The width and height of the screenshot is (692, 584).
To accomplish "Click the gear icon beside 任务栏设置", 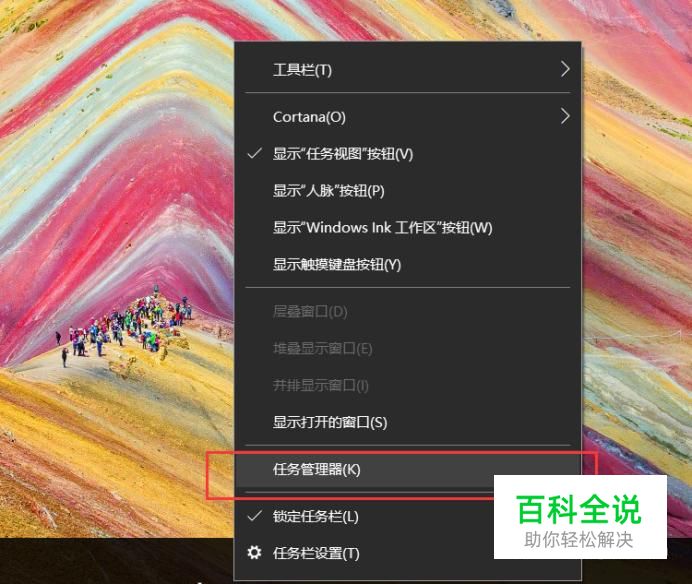I will coord(254,552).
